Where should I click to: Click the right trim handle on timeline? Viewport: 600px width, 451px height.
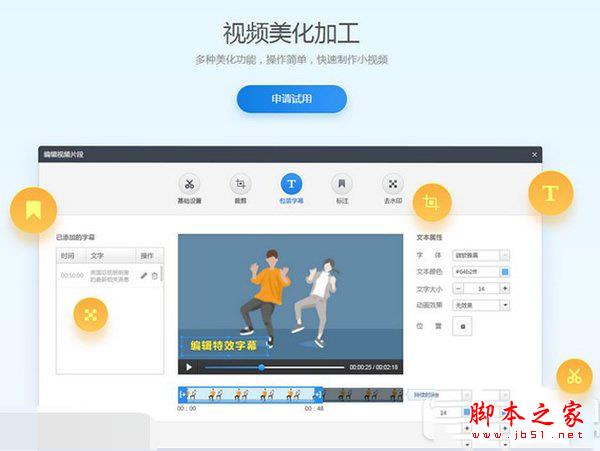tap(318, 394)
